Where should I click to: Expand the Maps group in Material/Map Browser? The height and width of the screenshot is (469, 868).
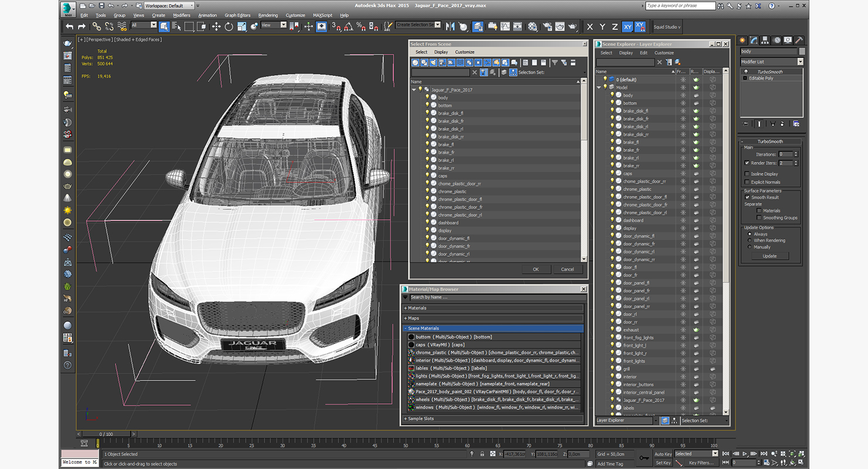493,318
